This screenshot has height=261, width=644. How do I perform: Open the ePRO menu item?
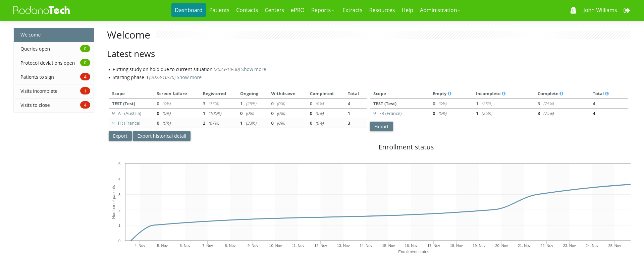point(298,10)
